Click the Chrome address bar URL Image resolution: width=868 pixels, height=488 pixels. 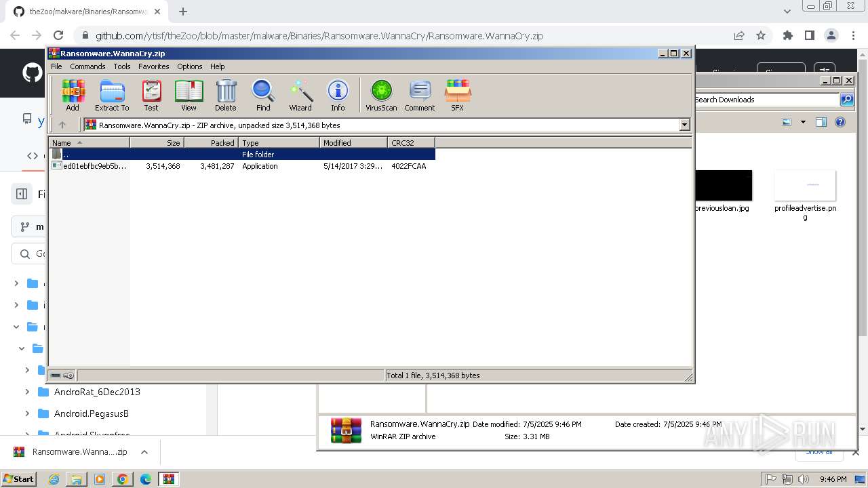(319, 36)
